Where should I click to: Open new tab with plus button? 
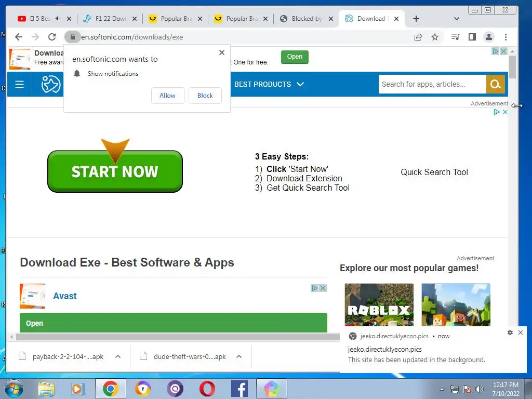coord(416,19)
